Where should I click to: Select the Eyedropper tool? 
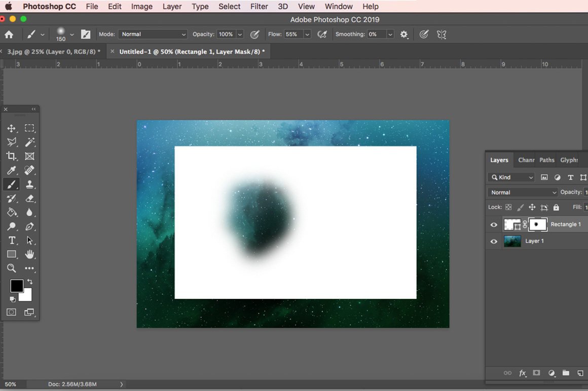[11, 170]
